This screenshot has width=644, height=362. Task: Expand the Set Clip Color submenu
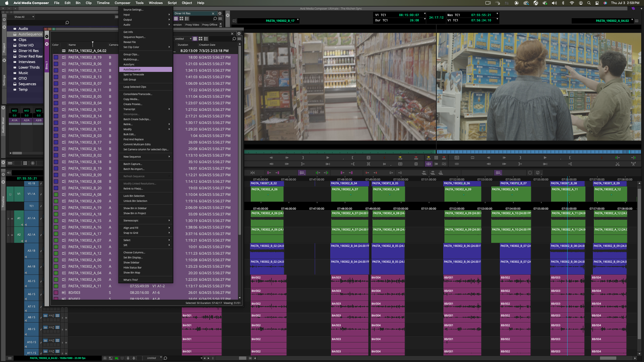tap(146, 47)
